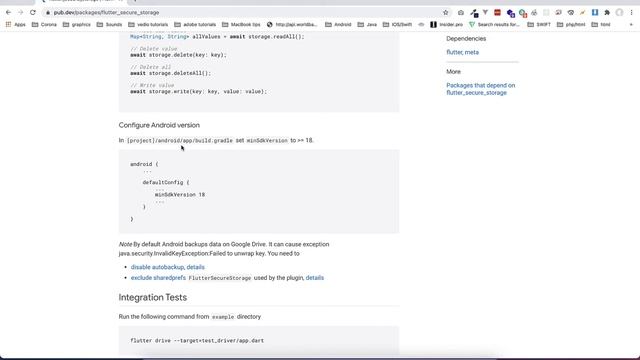Click the await storage.delete(key: key); line

pyautogui.click(x=178, y=55)
